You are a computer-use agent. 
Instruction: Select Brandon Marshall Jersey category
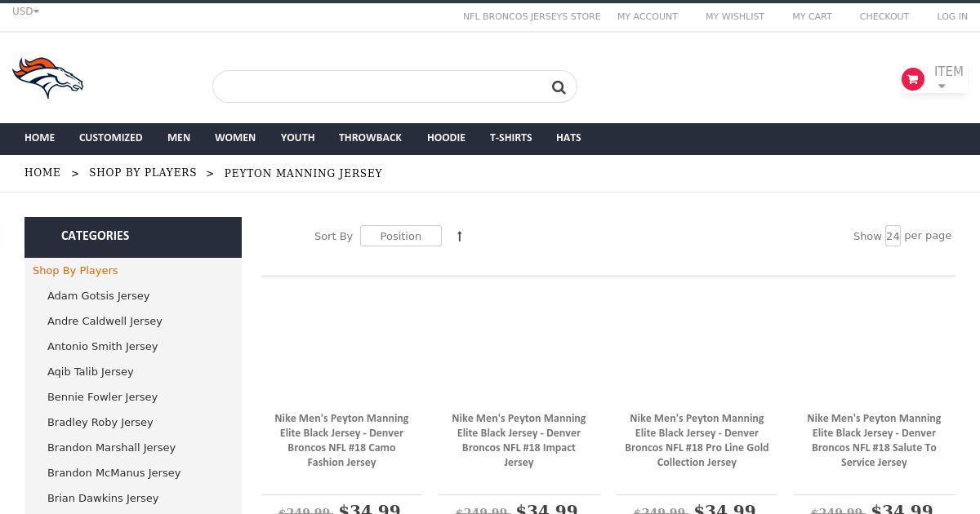pyautogui.click(x=111, y=448)
